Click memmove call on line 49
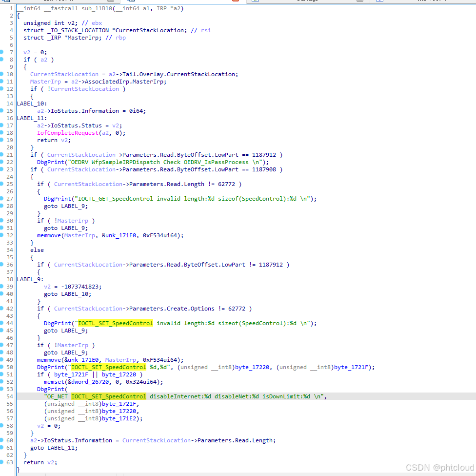476x476 pixels. click(49, 360)
